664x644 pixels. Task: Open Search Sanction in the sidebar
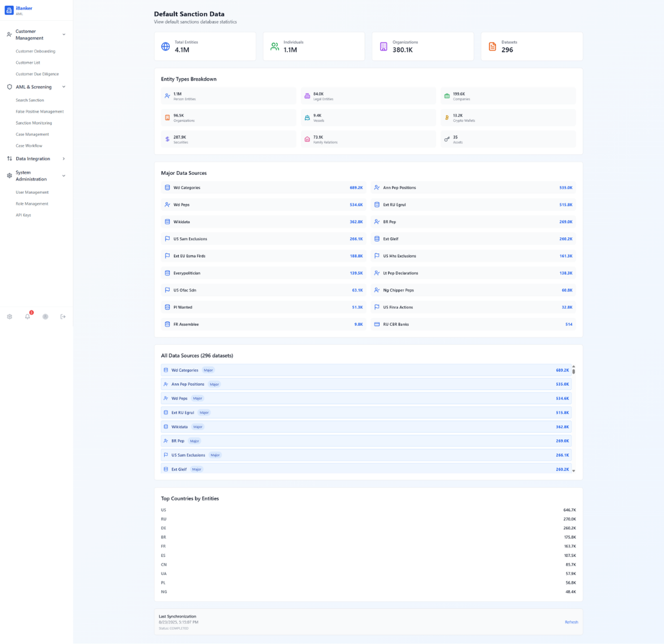(x=30, y=100)
